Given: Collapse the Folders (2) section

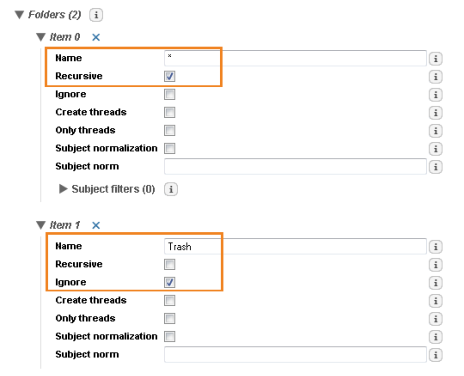Looking at the screenshot, I should click(20, 15).
